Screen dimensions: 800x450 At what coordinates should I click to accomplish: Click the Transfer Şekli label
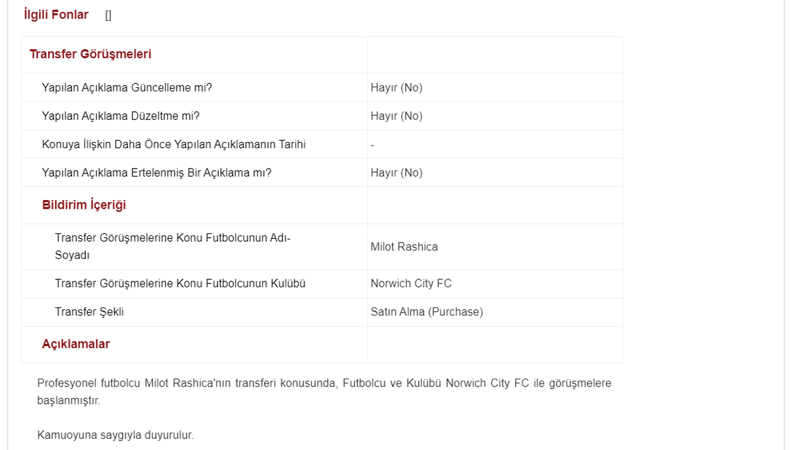coord(89,312)
